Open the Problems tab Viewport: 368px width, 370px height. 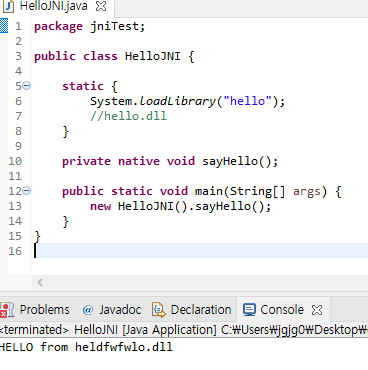point(44,310)
